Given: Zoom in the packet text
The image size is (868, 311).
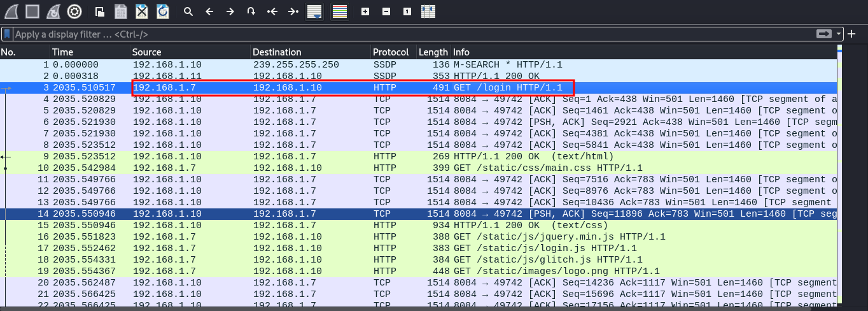Looking at the screenshot, I should click(365, 11).
